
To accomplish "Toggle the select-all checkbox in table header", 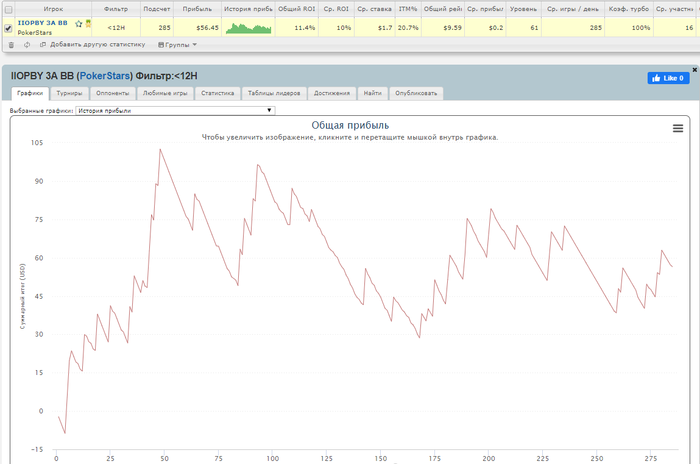I will point(8,8).
